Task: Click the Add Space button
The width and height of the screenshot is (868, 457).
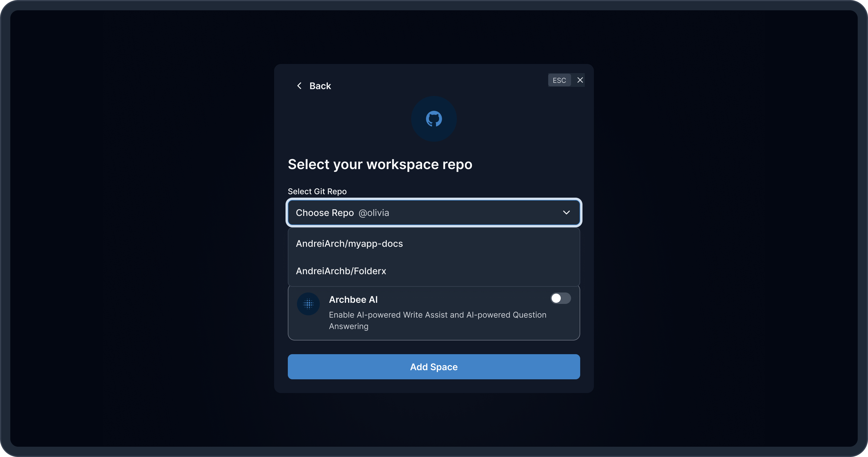Action: pos(434,367)
